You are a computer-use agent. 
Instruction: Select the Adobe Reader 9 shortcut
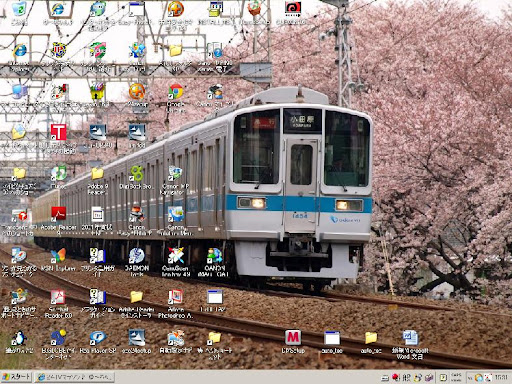coord(58,214)
